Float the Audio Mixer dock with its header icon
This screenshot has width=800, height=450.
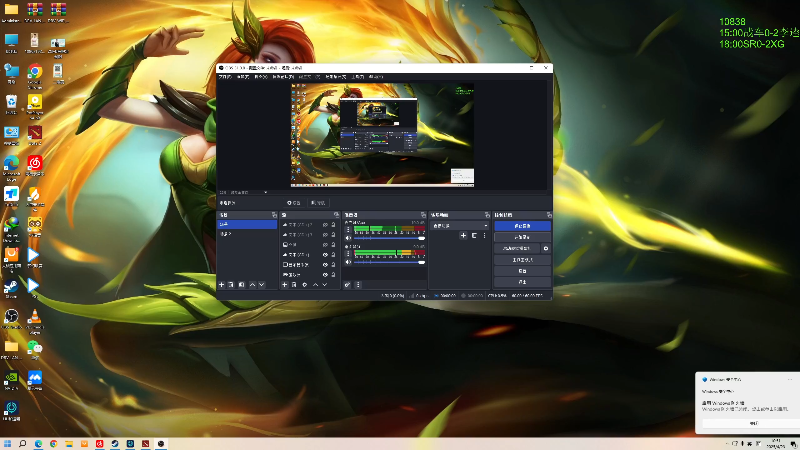423,215
